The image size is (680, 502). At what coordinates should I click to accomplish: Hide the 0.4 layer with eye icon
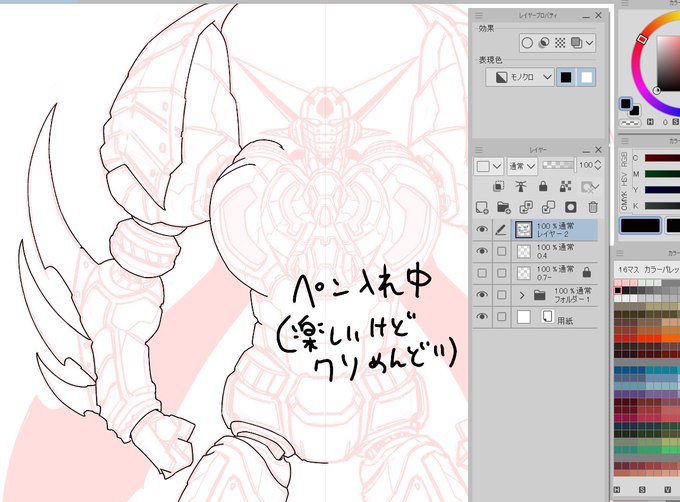tap(482, 251)
